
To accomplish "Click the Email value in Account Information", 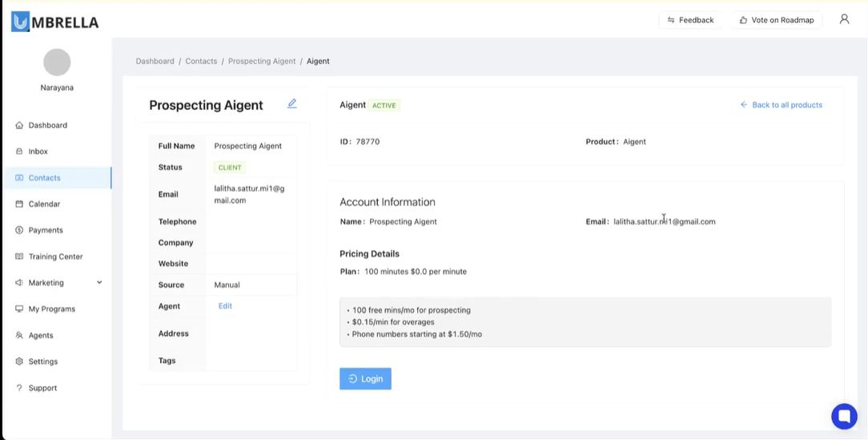I will [x=665, y=221].
